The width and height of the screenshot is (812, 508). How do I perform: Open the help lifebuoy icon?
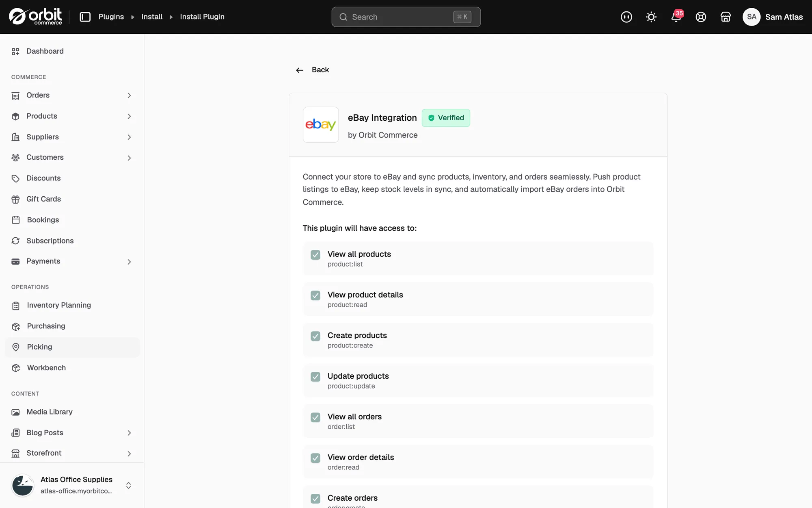click(701, 17)
